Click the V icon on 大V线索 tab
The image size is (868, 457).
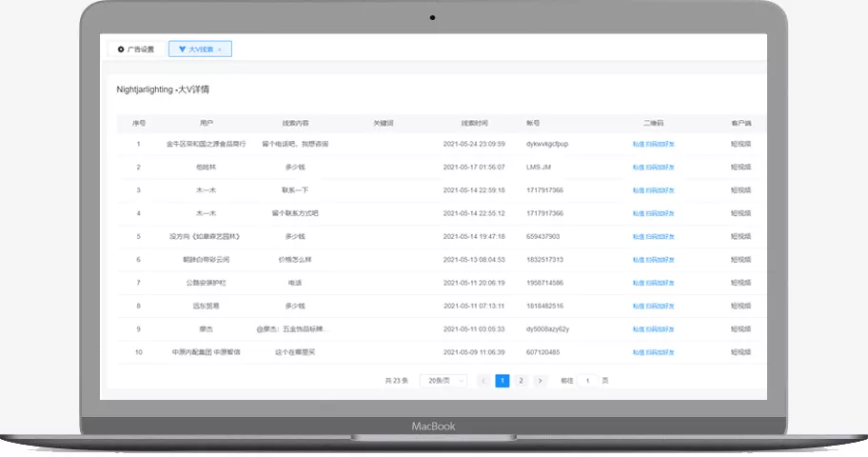click(182, 50)
